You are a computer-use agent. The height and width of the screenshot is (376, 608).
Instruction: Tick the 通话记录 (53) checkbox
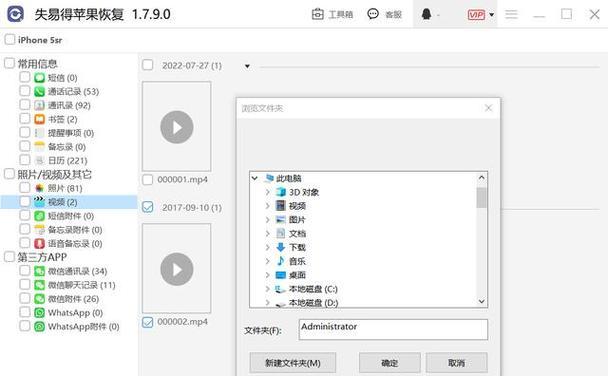point(24,91)
